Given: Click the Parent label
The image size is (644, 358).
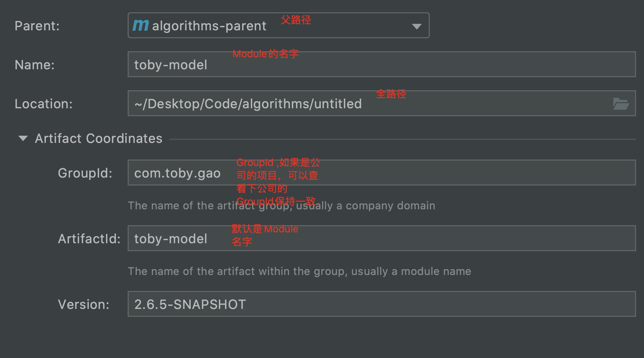Looking at the screenshot, I should pyautogui.click(x=37, y=26).
